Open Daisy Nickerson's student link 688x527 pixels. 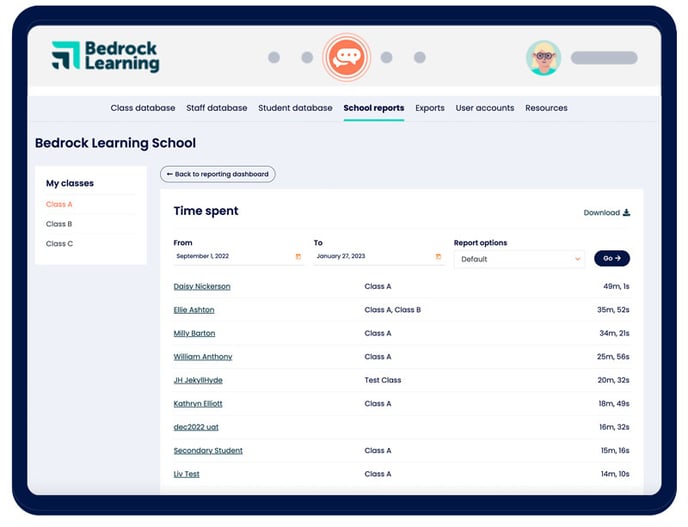tap(202, 286)
